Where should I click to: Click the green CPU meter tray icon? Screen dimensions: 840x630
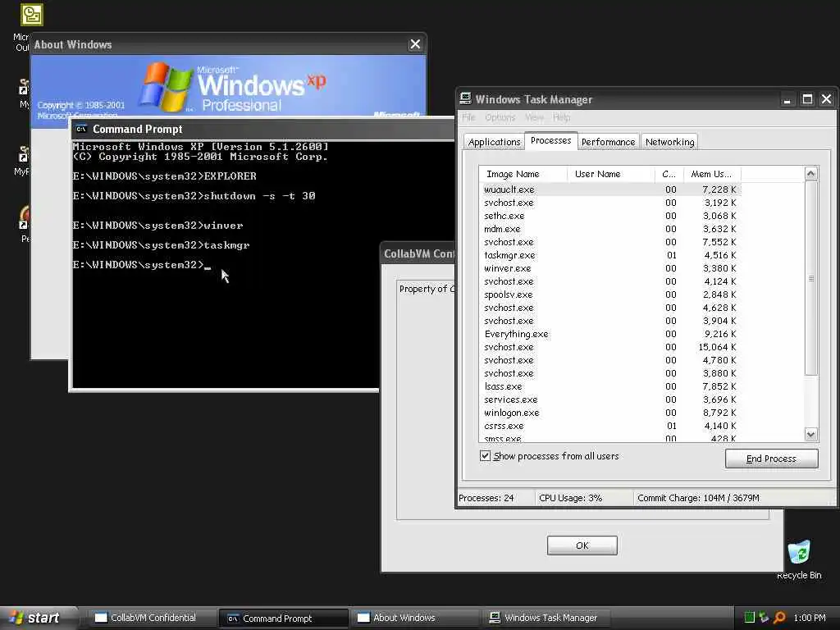coord(750,617)
